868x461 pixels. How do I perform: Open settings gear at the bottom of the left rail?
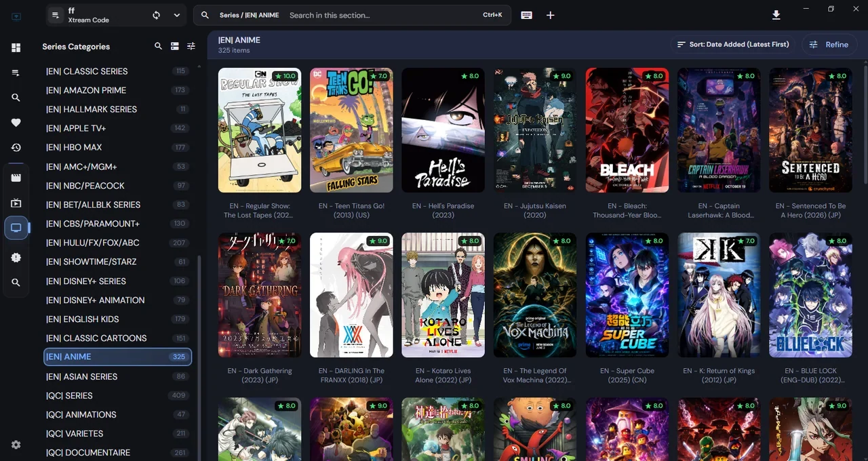(16, 445)
